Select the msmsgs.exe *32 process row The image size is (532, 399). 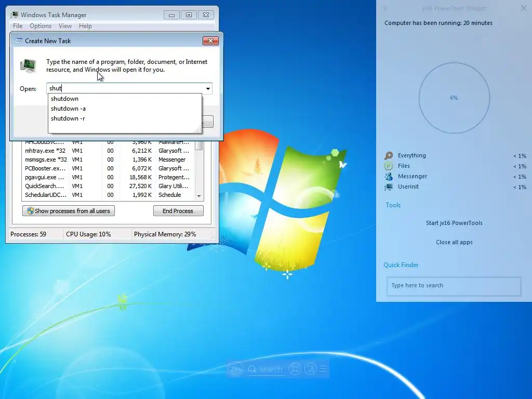pyautogui.click(x=108, y=159)
